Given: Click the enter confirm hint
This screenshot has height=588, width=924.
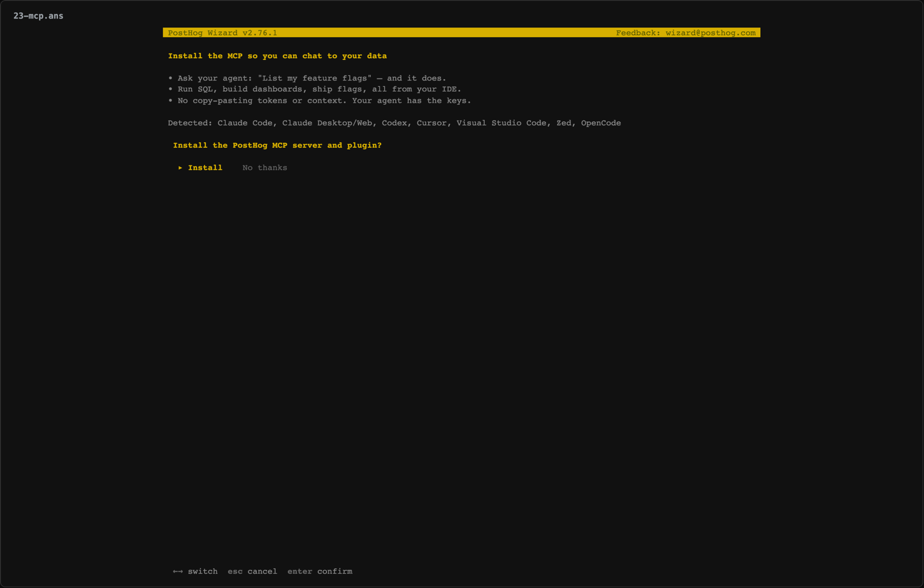Looking at the screenshot, I should pos(320,571).
